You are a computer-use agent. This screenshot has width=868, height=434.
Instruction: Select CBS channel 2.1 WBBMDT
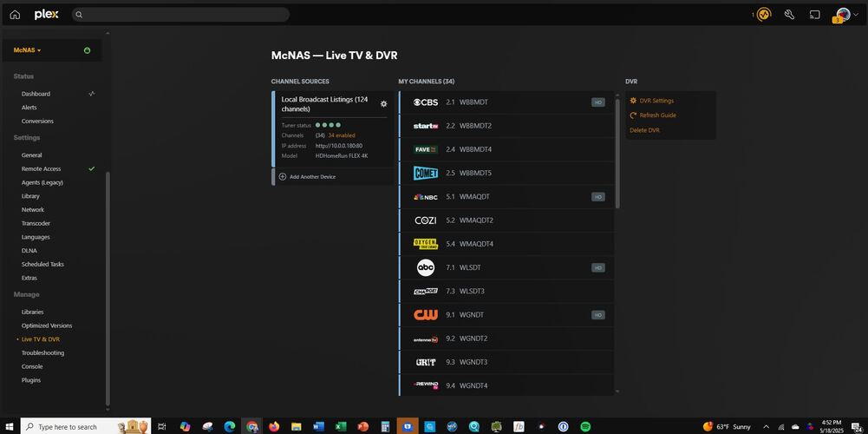point(506,102)
